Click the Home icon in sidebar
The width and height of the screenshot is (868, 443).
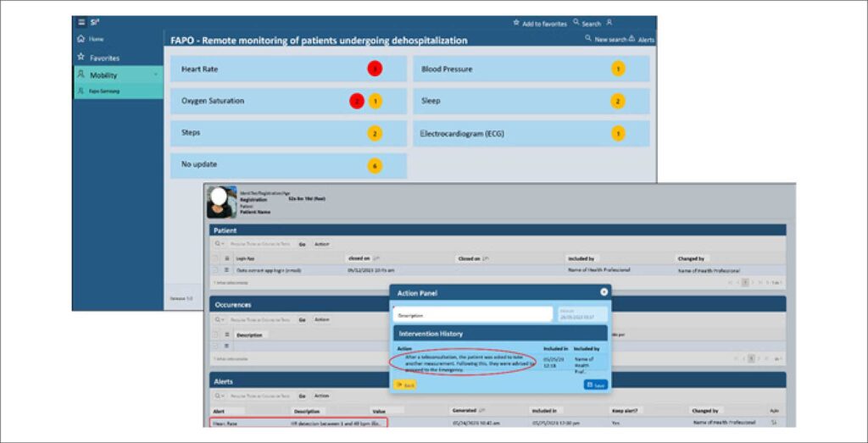(x=81, y=39)
